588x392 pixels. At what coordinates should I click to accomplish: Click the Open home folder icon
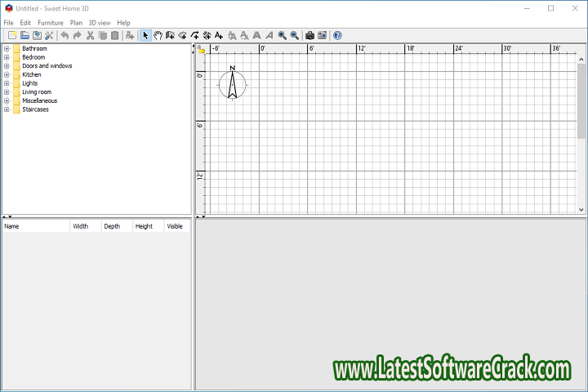[x=24, y=35]
